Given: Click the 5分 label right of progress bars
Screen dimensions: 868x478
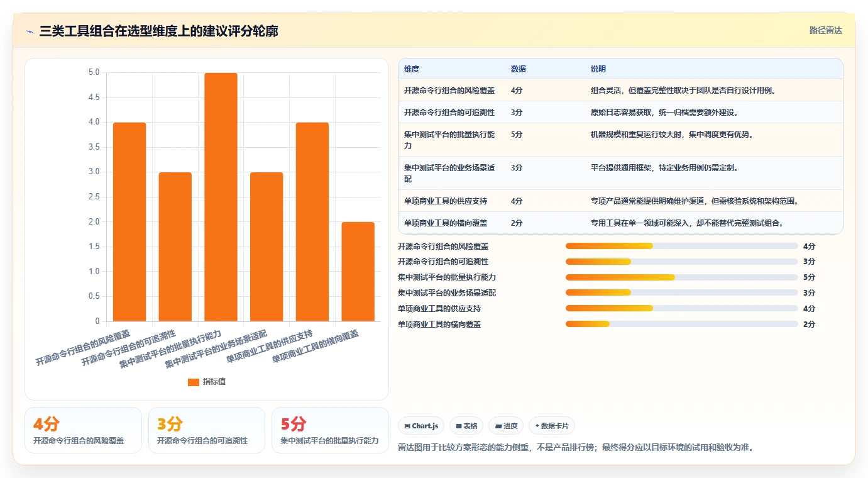Looking at the screenshot, I should tap(809, 277).
